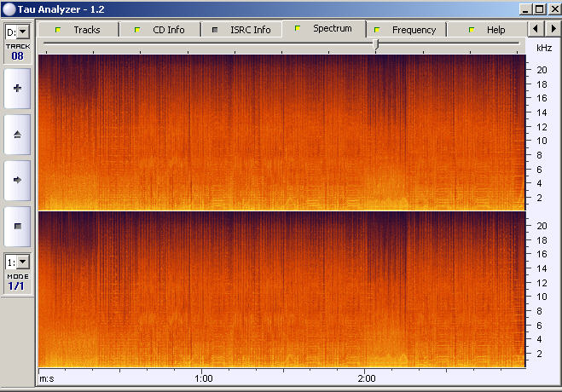
Task: Click the right arrow play button
Action: click(17, 180)
